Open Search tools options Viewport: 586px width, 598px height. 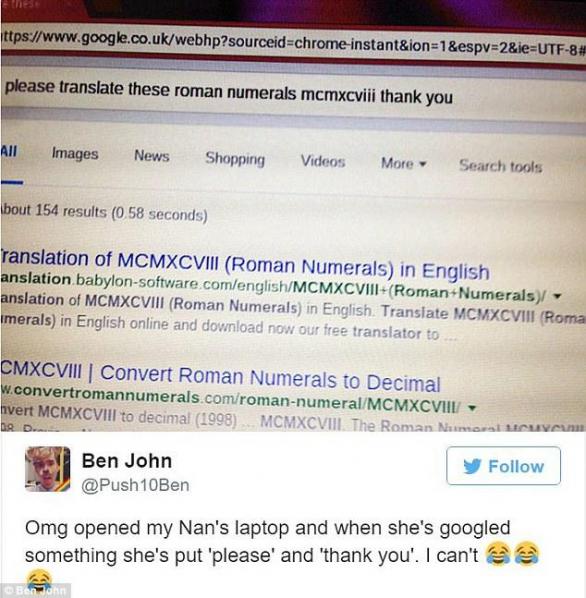tap(500, 166)
